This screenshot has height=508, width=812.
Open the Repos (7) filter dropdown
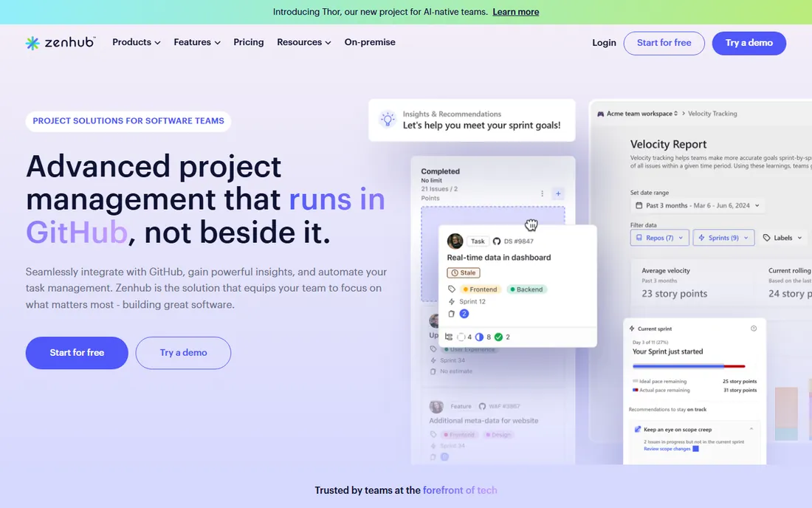pyautogui.click(x=660, y=238)
